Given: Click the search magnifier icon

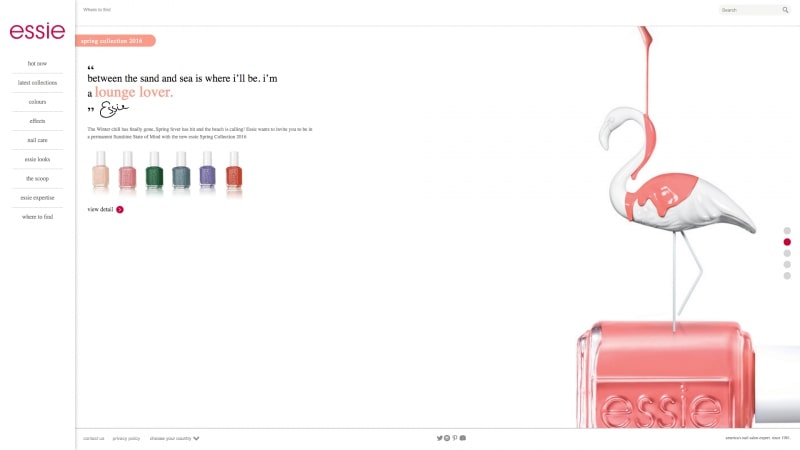Looking at the screenshot, I should pyautogui.click(x=785, y=10).
